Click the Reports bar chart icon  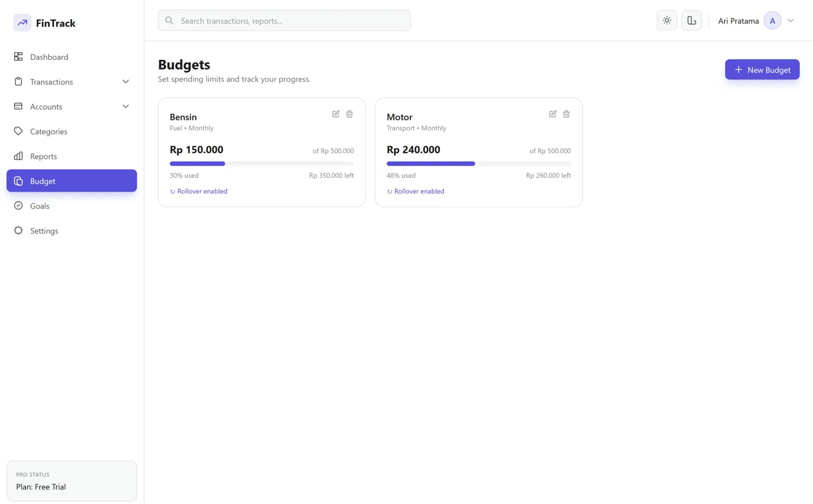pos(18,156)
